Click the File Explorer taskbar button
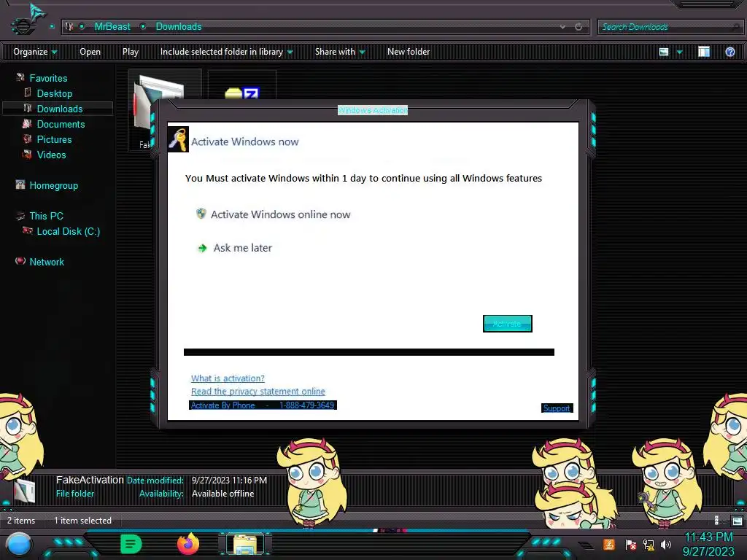 point(245,544)
